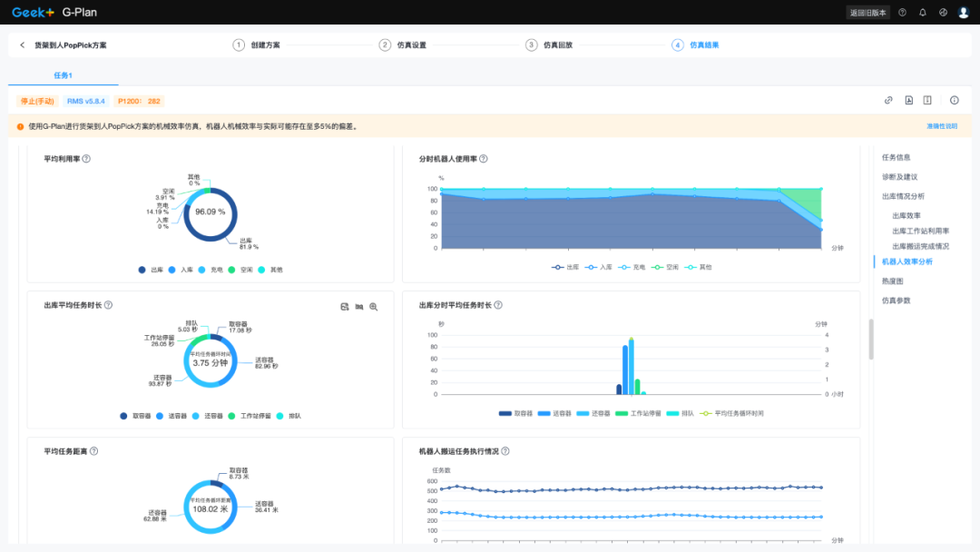Select 出库情况分析 in the side navigation
Viewport: 980px width, 552px height.
pyautogui.click(x=903, y=196)
